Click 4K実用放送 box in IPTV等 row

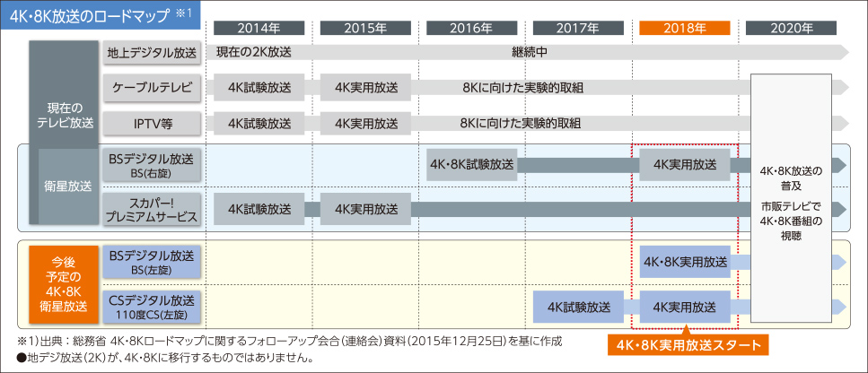pyautogui.click(x=366, y=123)
